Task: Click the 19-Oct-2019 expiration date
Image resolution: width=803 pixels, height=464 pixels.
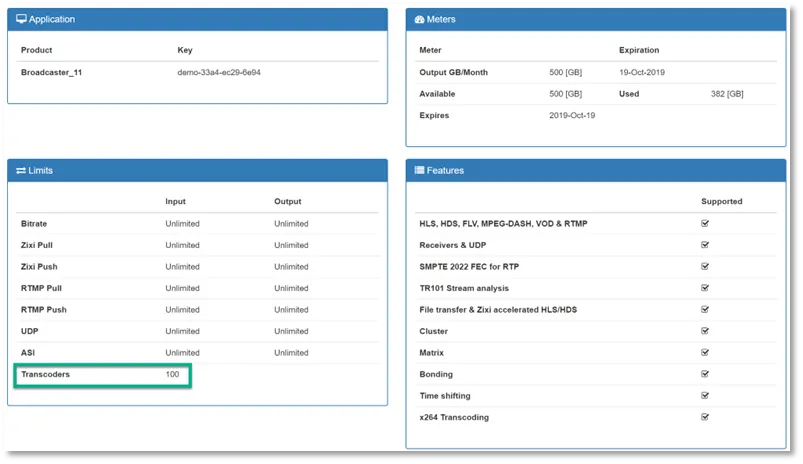Action: tap(642, 72)
